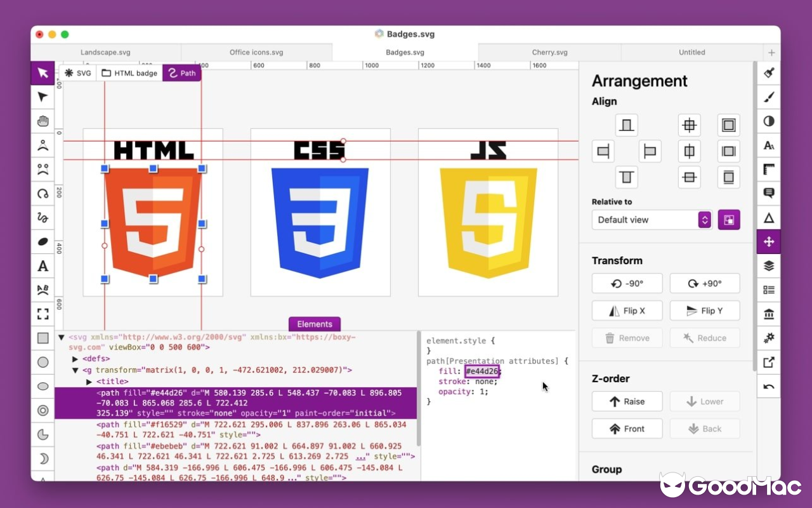Open the Default view dropdown under Relative to

tap(652, 220)
